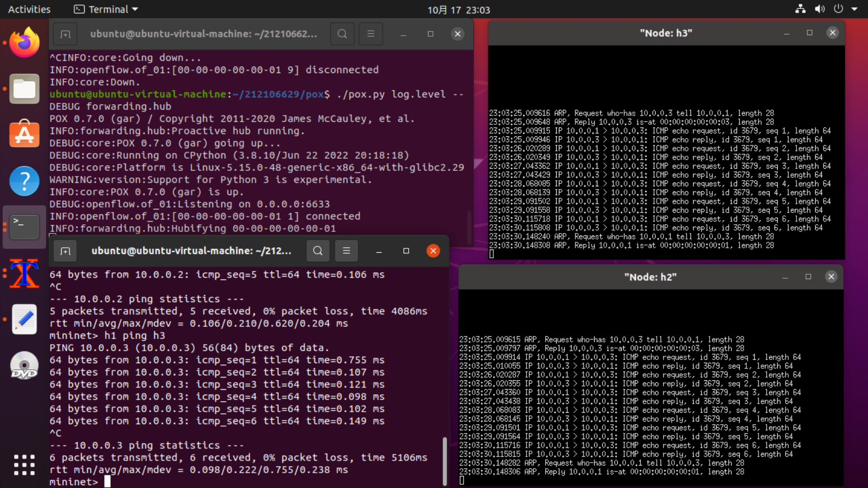
Task: Open the Terminal app menu in top bar
Action: [106, 9]
